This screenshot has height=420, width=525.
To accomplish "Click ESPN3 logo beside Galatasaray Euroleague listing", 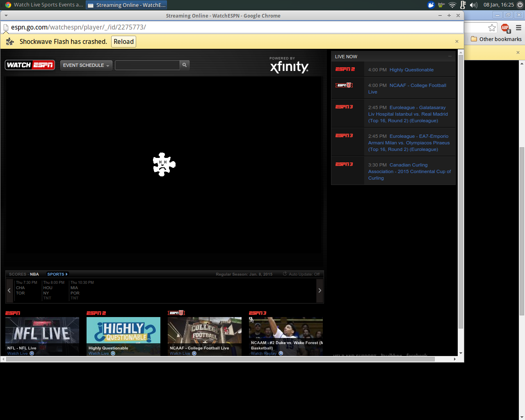I will point(344,107).
